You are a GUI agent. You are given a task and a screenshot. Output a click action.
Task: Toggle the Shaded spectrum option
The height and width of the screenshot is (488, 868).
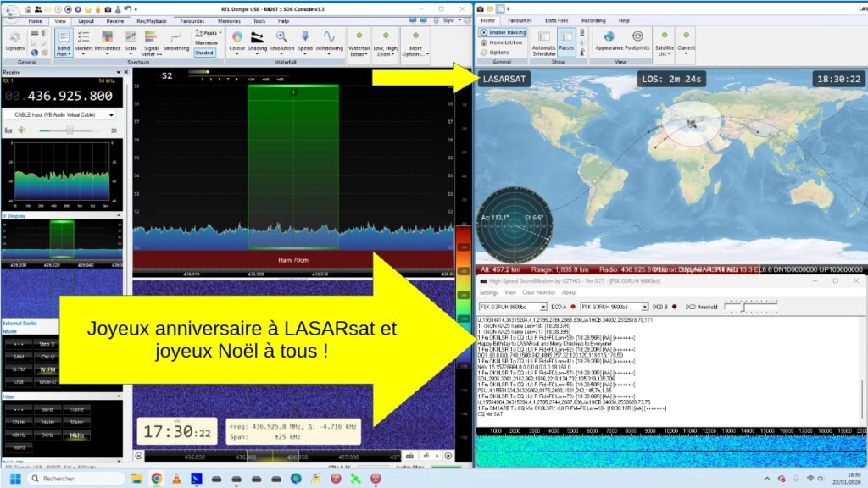(x=204, y=52)
